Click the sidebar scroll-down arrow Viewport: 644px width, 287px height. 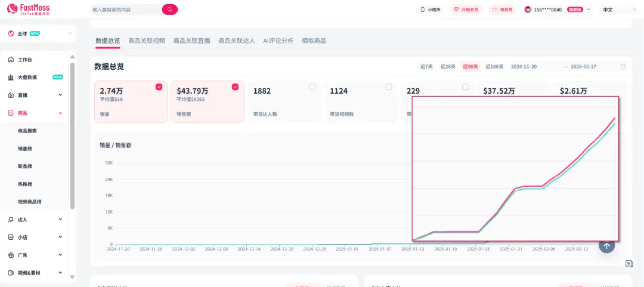pyautogui.click(x=73, y=277)
